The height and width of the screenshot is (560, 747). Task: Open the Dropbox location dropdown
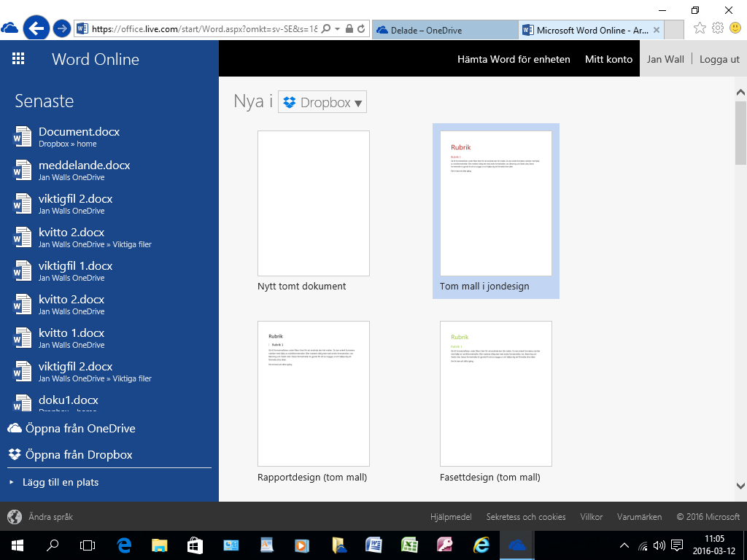coord(322,102)
